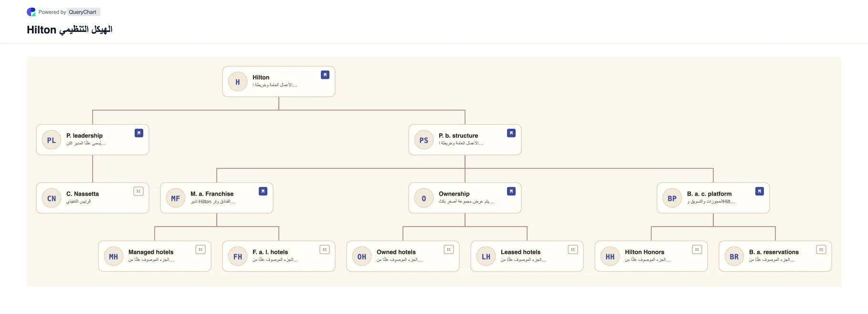Click the "Owned hotels" name text
This screenshot has height=314, width=868.
[396, 252]
